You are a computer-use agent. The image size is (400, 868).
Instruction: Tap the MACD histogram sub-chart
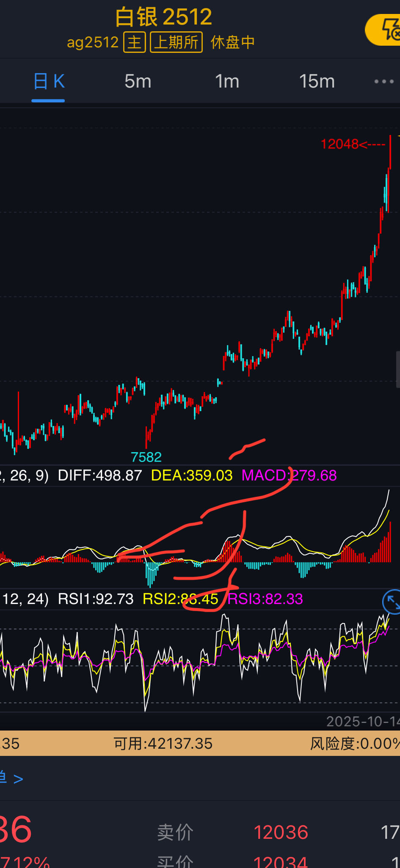pos(199,536)
